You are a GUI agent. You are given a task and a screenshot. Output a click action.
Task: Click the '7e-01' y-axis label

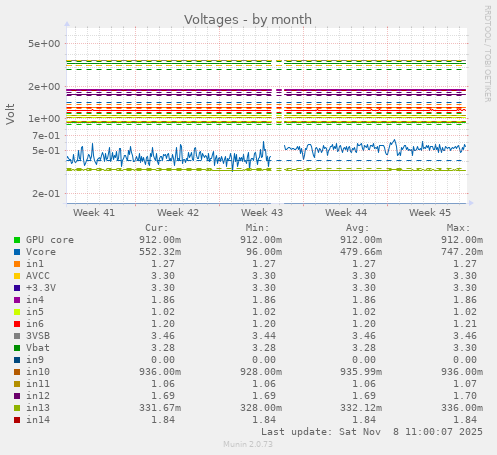tap(46, 136)
